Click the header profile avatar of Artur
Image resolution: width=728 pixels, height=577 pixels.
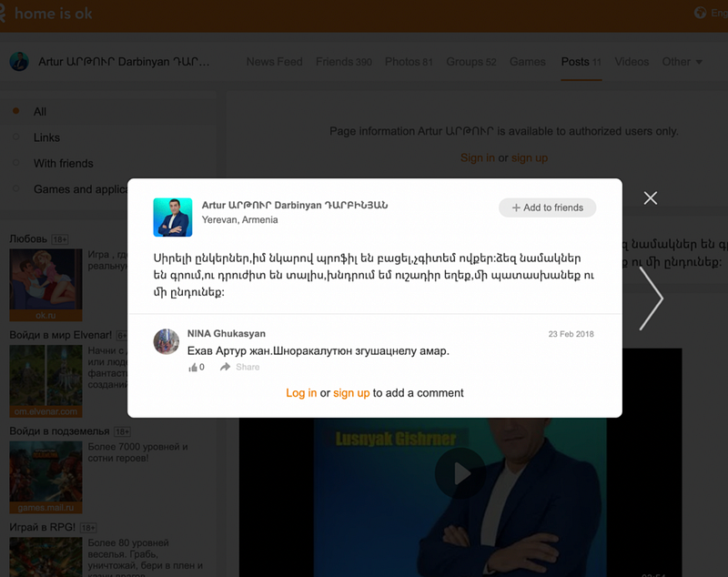[x=19, y=62]
